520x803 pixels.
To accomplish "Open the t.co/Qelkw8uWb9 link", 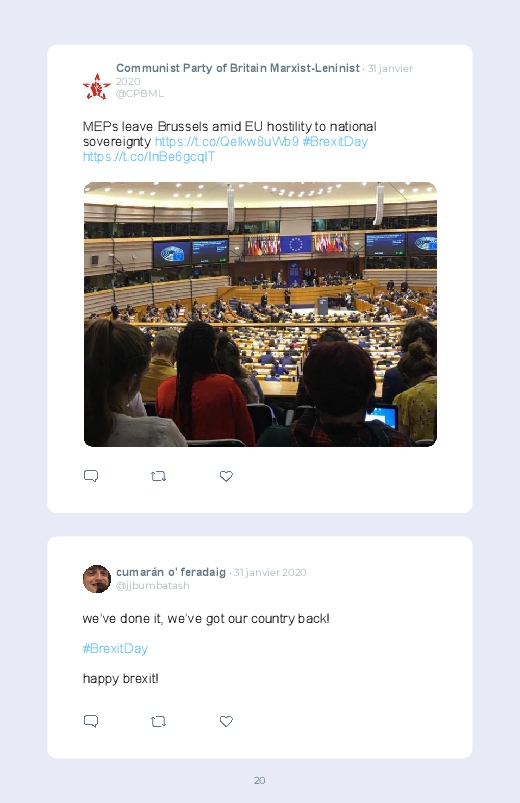I will (x=227, y=141).
